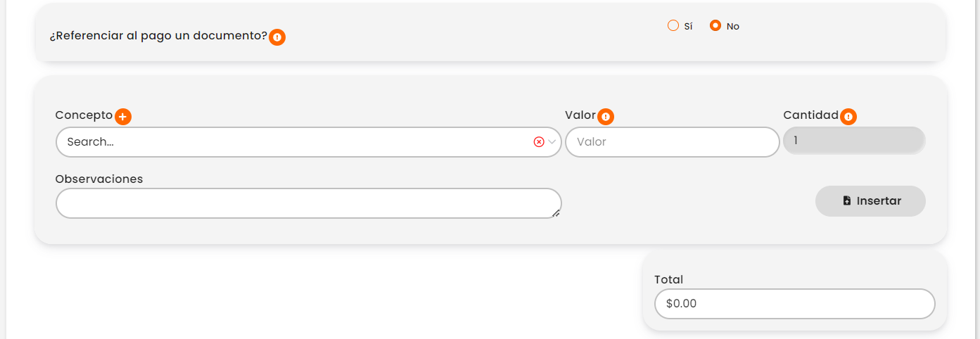Click the "No" option label text
This screenshot has width=980, height=339.
tap(733, 27)
